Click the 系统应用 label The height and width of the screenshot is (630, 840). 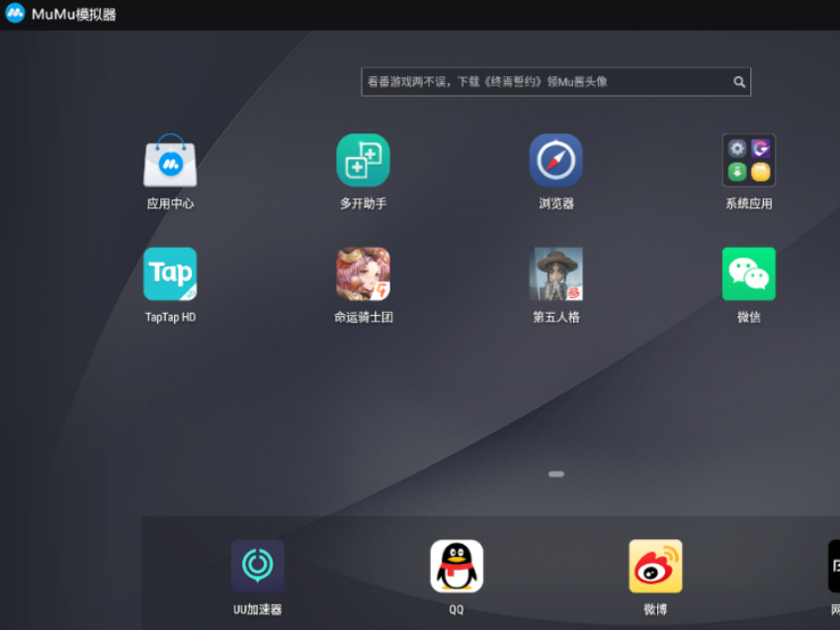(749, 203)
